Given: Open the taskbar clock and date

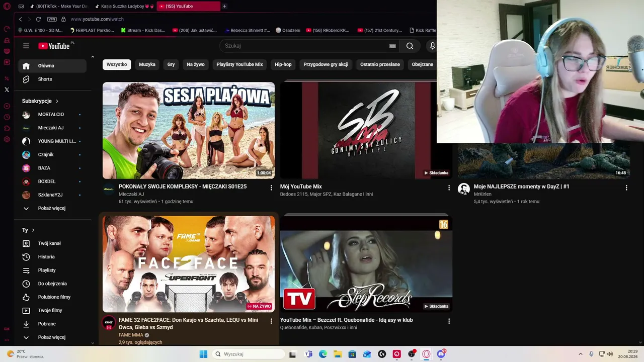Looking at the screenshot, I should tap(628, 354).
